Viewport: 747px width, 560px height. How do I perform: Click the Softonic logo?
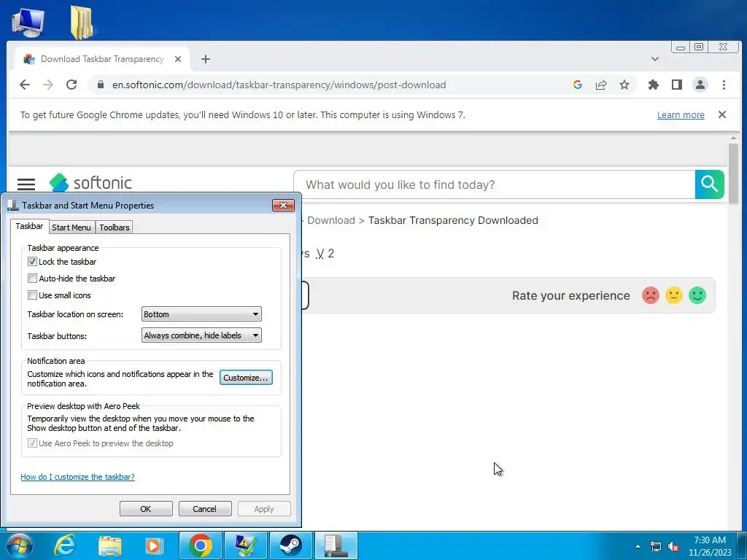(x=90, y=183)
